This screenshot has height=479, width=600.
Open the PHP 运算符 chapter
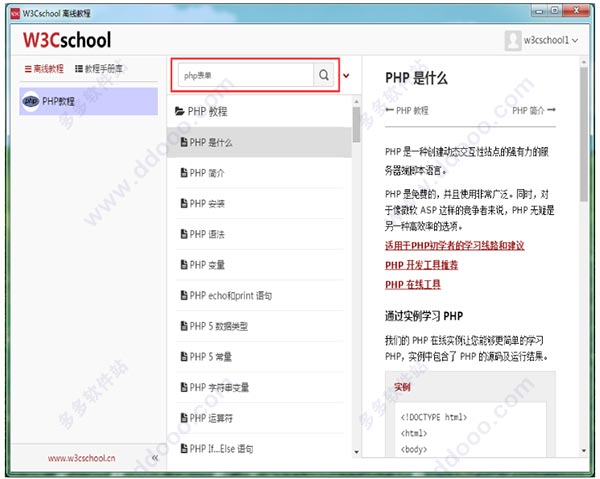[x=259, y=418]
